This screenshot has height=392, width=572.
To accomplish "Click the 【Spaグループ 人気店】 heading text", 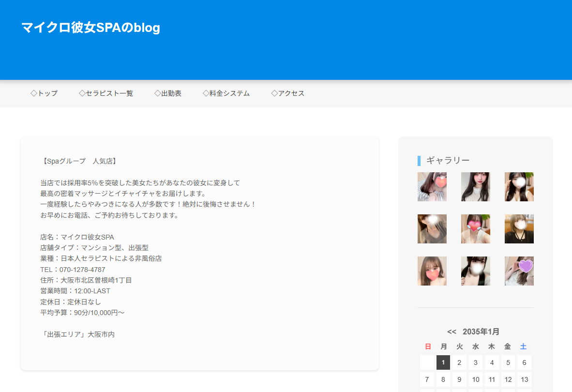I will (79, 161).
